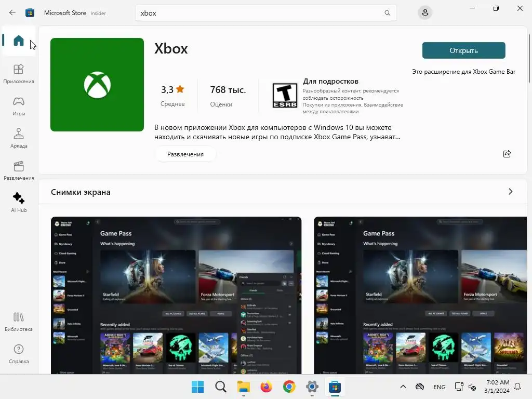
Task: Open the network tray icon
Action: (x=459, y=387)
